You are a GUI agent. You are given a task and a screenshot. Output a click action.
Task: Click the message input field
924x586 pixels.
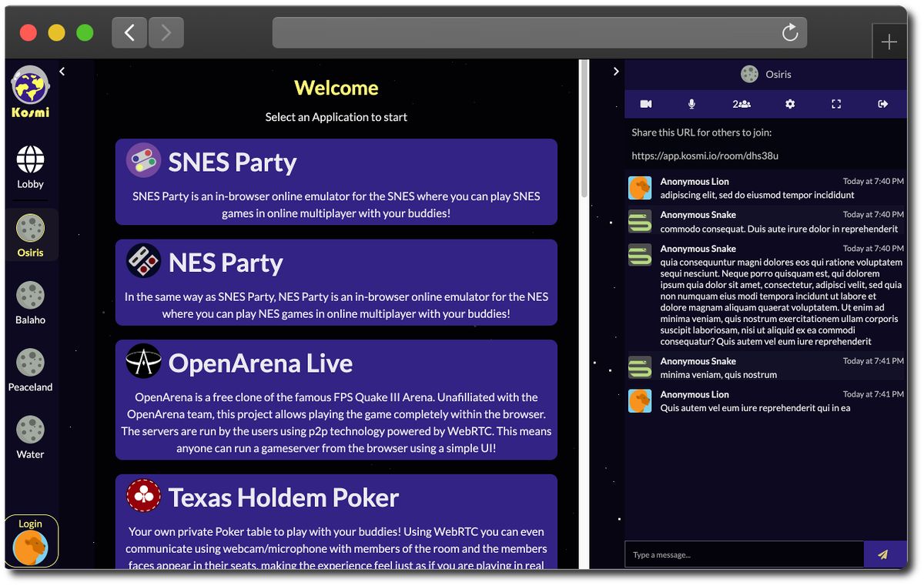[745, 554]
